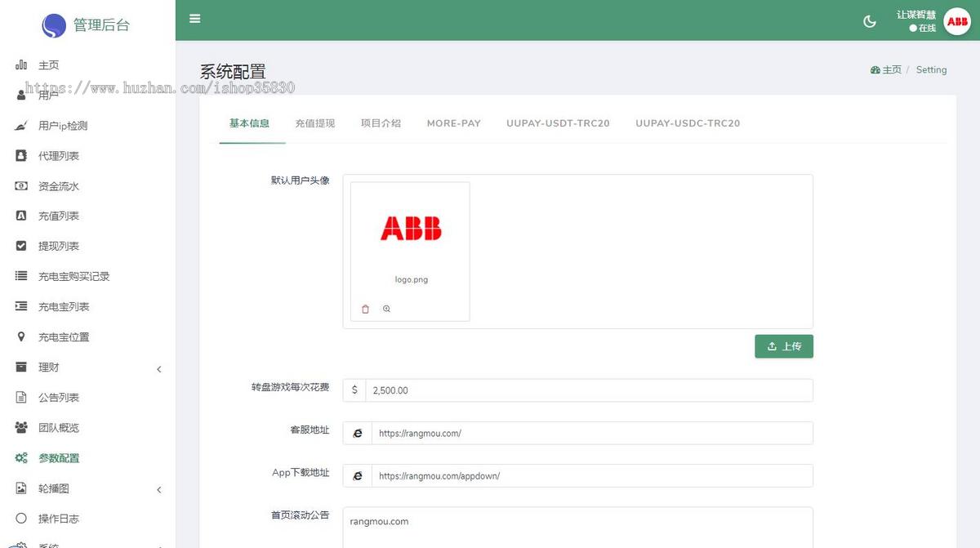
Task: Open the 基本信息 tab
Action: click(x=249, y=123)
